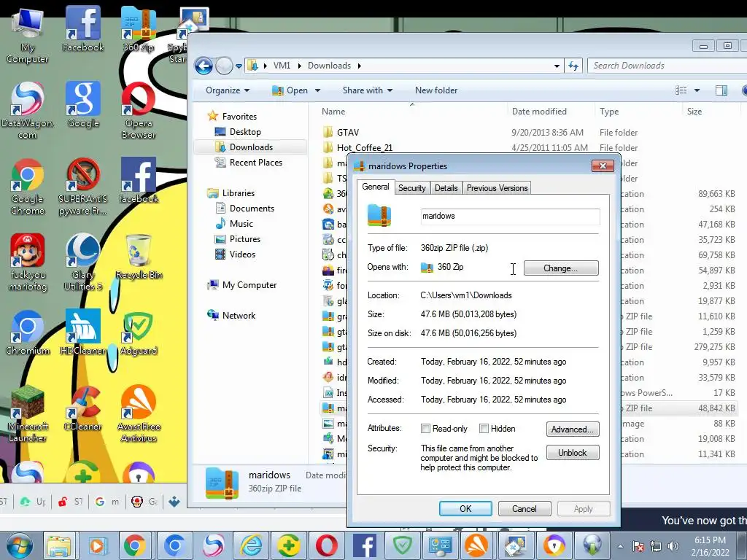Sort files by the Name column header

tap(333, 112)
